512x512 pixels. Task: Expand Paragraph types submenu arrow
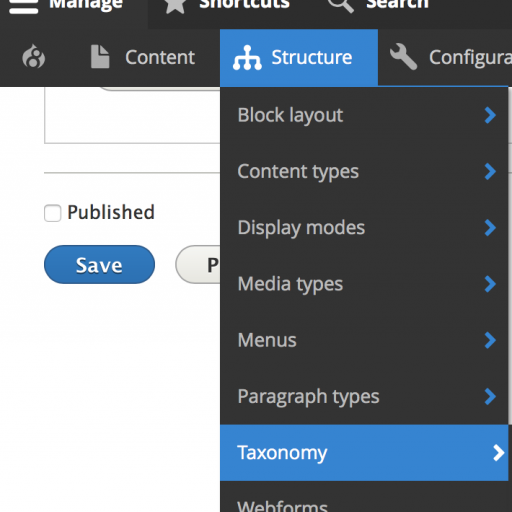490,397
